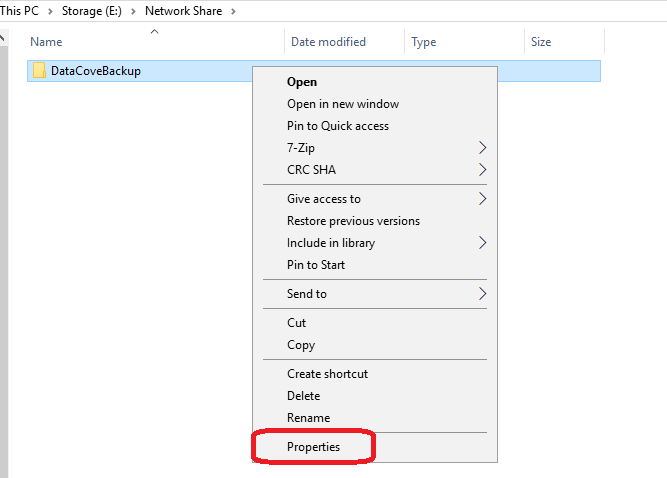Select Restore previous versions
Viewport: 667px width, 478px height.
click(353, 221)
